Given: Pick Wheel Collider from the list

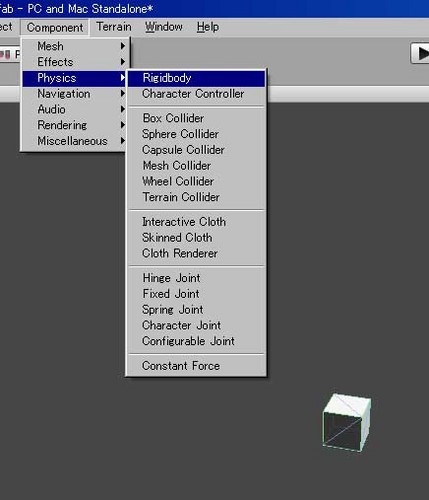Looking at the screenshot, I should click(x=196, y=181).
